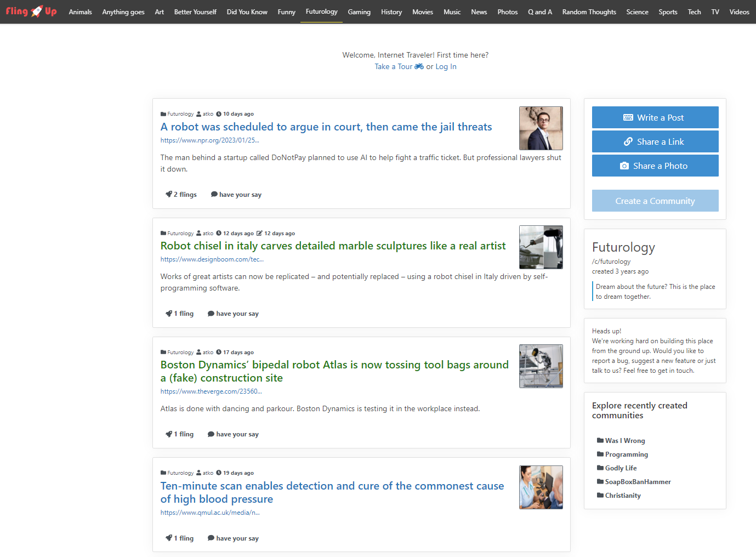Open thumbnail of the Atlas robot post
The height and width of the screenshot is (557, 756).
541,366
